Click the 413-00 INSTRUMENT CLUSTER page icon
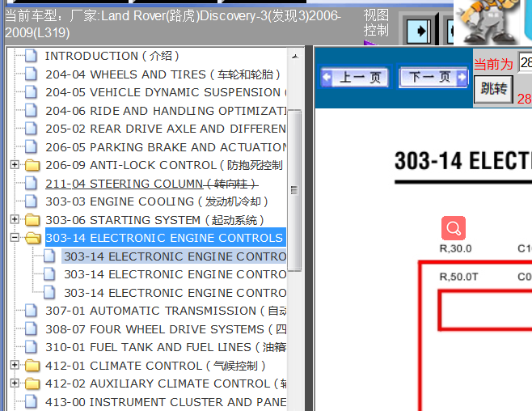 tap(32, 402)
